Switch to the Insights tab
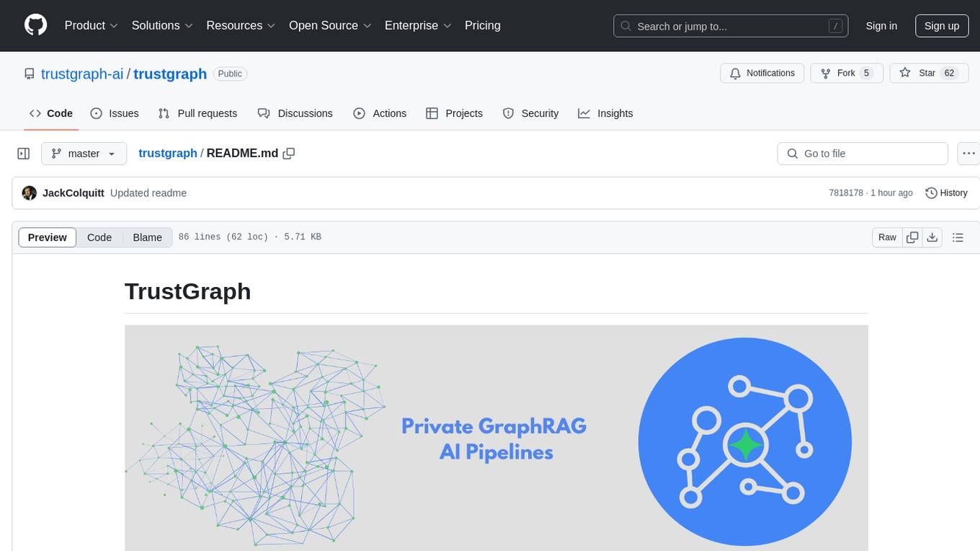980x551 pixels. pos(605,113)
